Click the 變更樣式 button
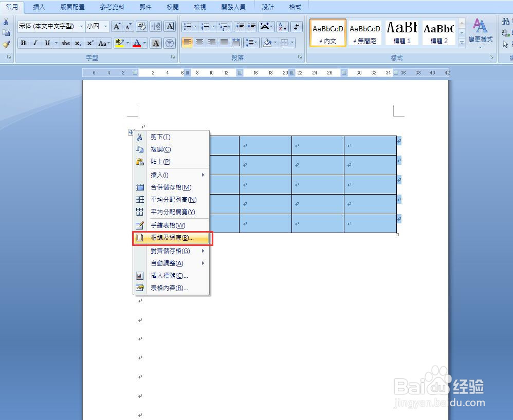This screenshot has height=420, width=513. [480, 33]
